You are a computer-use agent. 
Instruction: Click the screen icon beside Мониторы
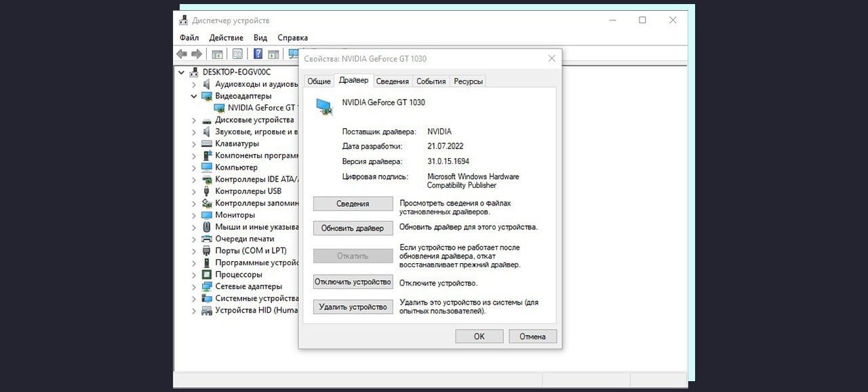[208, 215]
